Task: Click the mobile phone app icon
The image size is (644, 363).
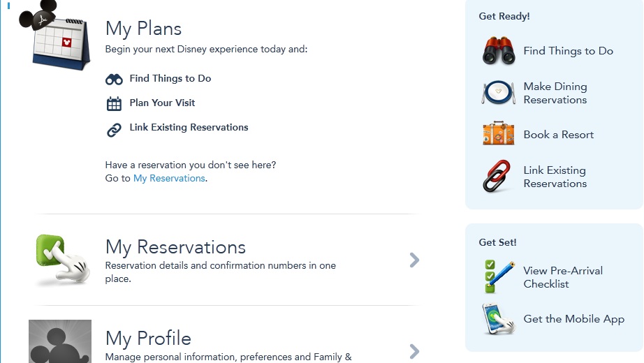Action: pyautogui.click(x=499, y=319)
